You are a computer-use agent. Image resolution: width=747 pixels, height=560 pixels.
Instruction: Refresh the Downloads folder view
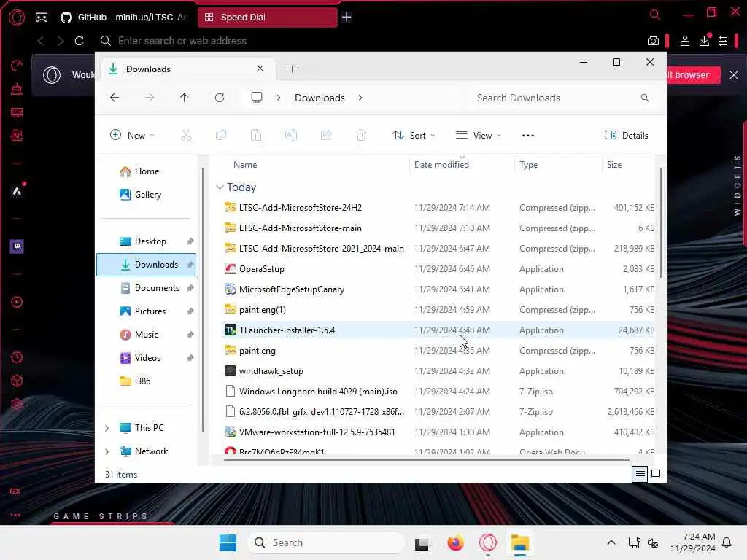[x=220, y=98]
